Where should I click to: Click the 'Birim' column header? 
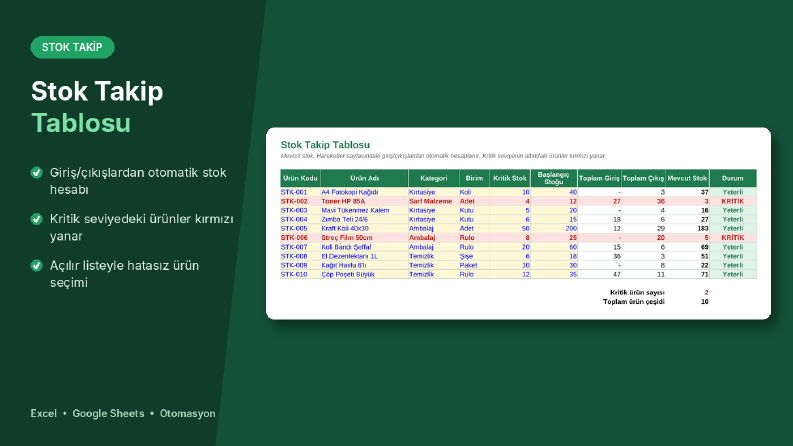[474, 178]
